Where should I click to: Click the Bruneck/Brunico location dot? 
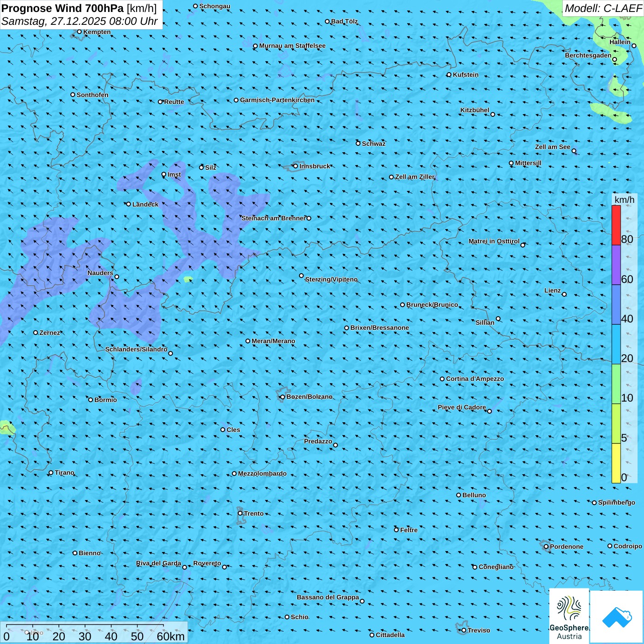coord(402,305)
